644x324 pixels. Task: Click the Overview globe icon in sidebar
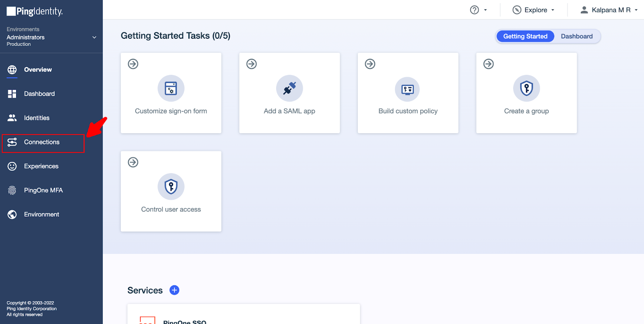(x=12, y=70)
